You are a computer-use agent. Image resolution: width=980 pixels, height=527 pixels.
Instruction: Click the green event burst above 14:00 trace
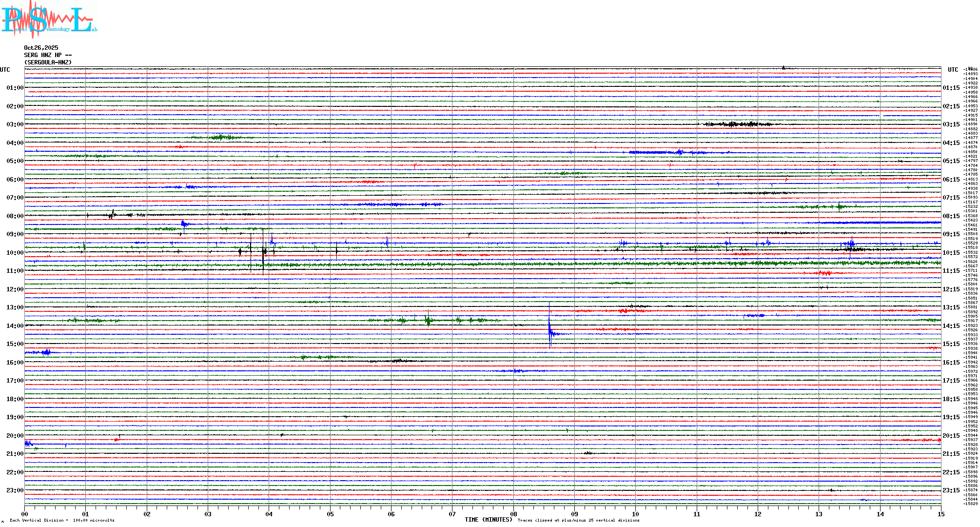click(428, 320)
